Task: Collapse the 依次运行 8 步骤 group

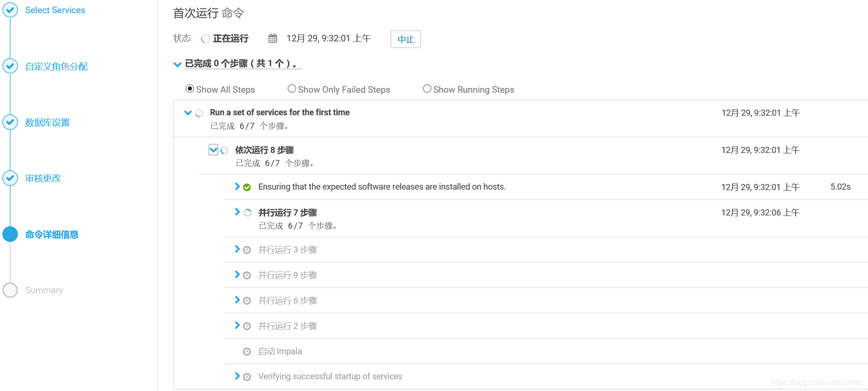Action: 213,150
